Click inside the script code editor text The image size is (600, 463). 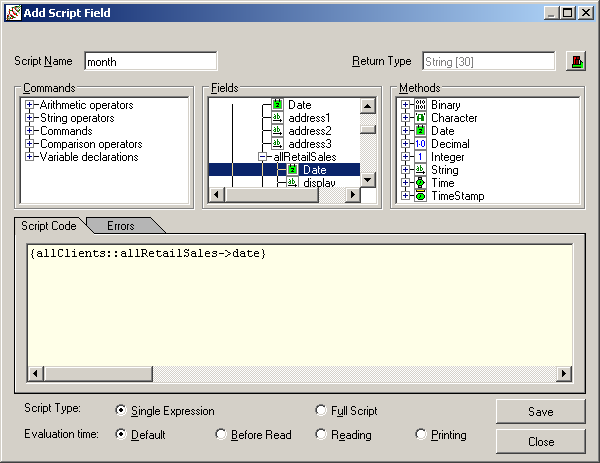click(x=148, y=253)
